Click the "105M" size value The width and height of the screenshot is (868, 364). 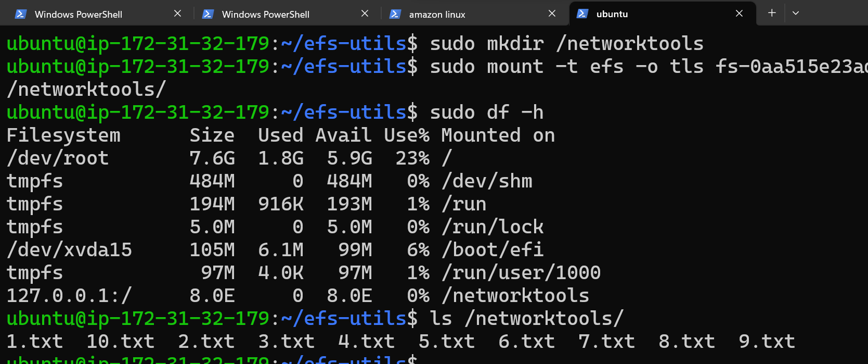pyautogui.click(x=212, y=250)
